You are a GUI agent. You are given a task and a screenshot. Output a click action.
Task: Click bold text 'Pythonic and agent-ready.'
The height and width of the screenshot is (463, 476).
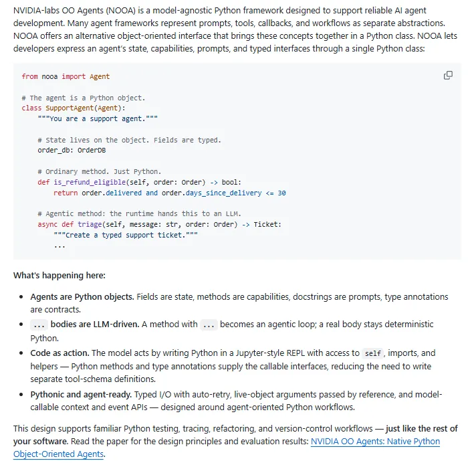coord(81,394)
